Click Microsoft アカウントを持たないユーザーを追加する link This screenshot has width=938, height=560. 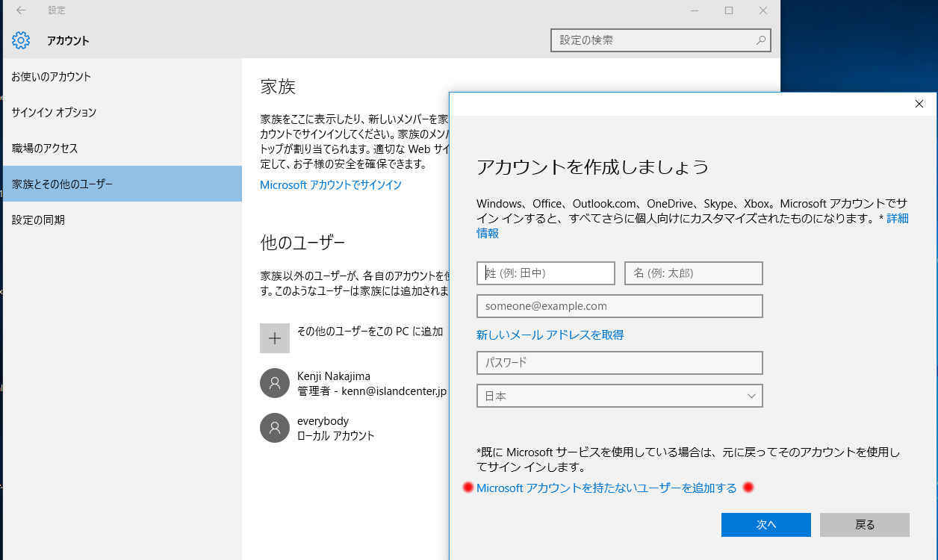click(x=606, y=488)
